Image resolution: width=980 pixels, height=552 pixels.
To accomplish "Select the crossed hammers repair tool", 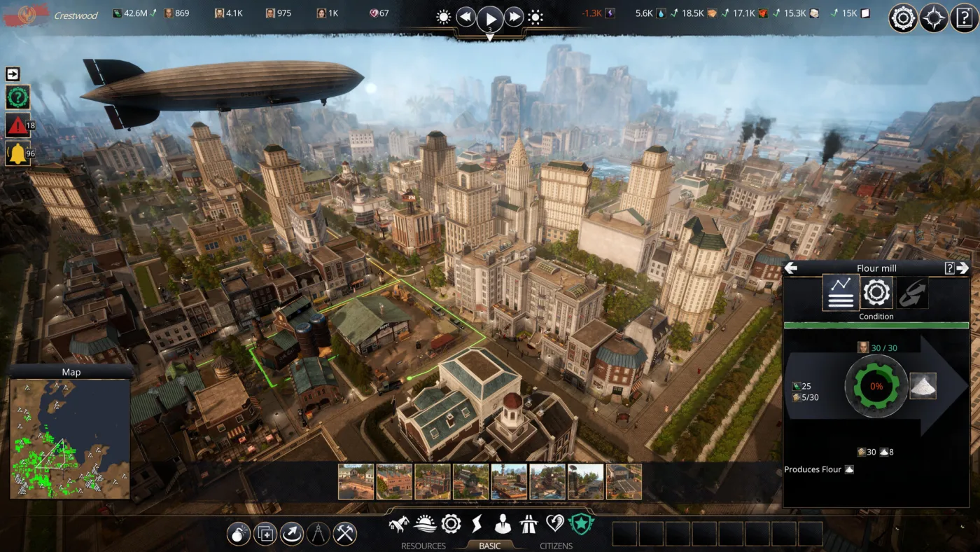I will [x=345, y=534].
